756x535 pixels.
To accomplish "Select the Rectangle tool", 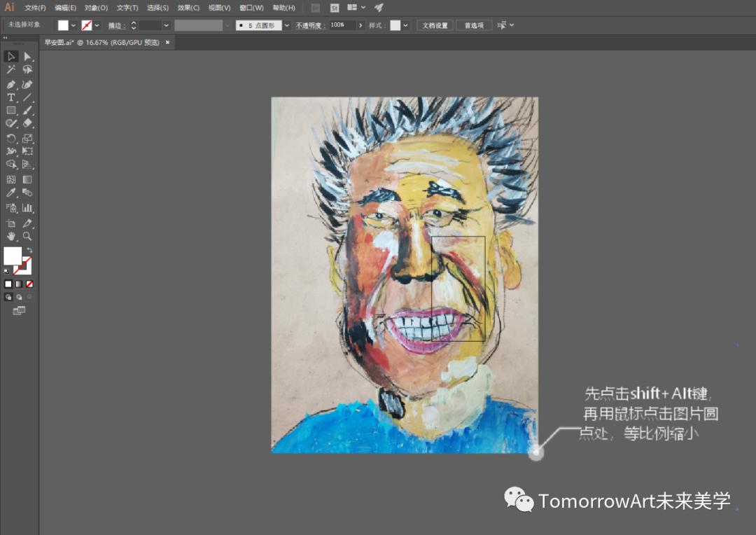I will pyautogui.click(x=11, y=111).
